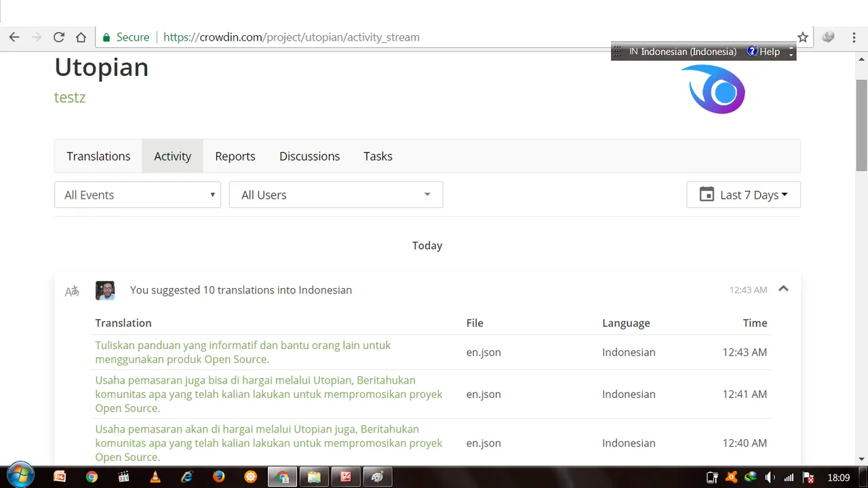Collapse the 12:43 AM activity entry
868x488 pixels.
coord(783,289)
